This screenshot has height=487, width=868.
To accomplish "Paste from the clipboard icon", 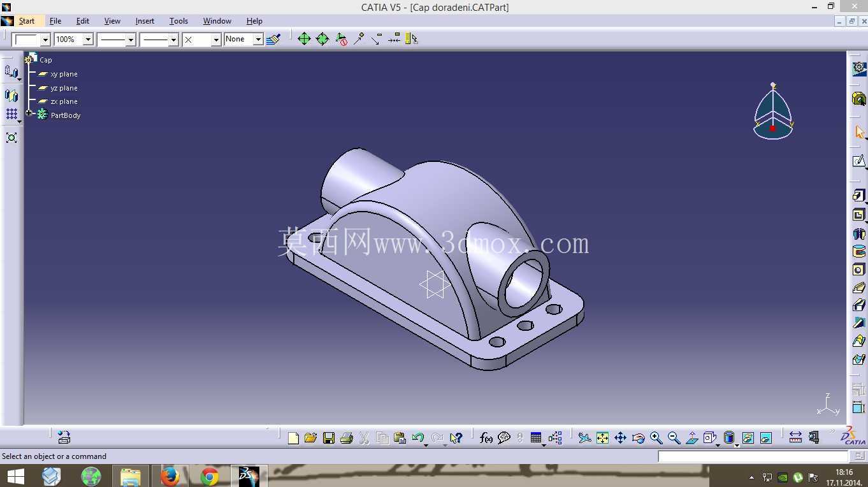I will click(x=400, y=438).
